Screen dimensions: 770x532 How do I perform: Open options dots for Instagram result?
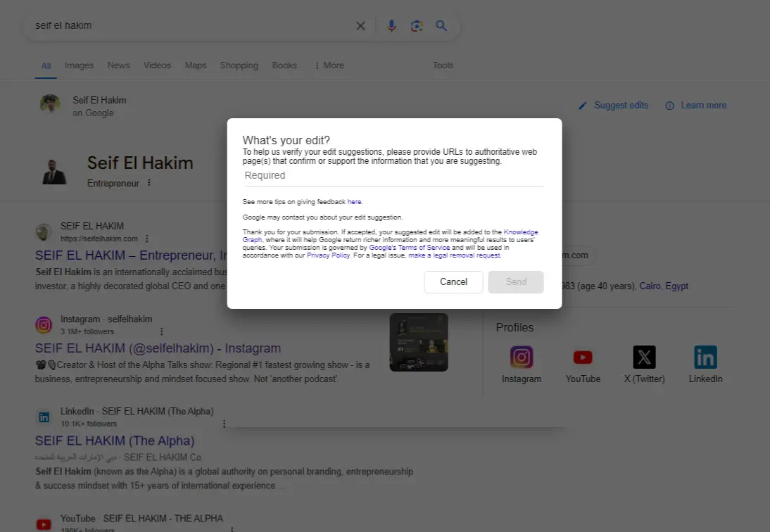pyautogui.click(x=161, y=331)
